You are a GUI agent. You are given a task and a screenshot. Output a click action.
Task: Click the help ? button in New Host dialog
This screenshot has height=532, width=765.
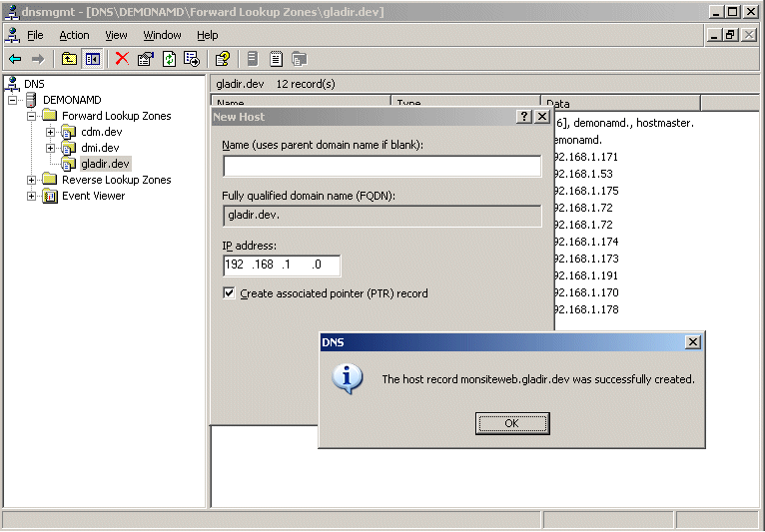[x=524, y=117]
